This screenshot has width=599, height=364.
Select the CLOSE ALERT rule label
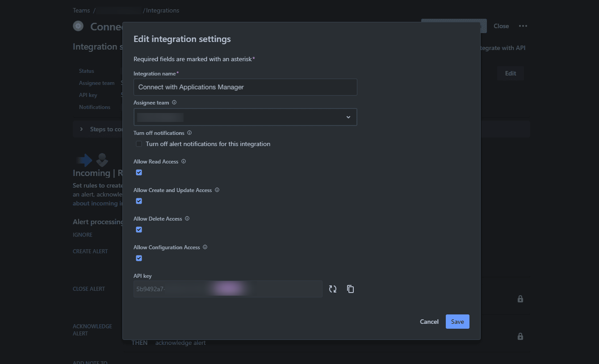point(89,289)
